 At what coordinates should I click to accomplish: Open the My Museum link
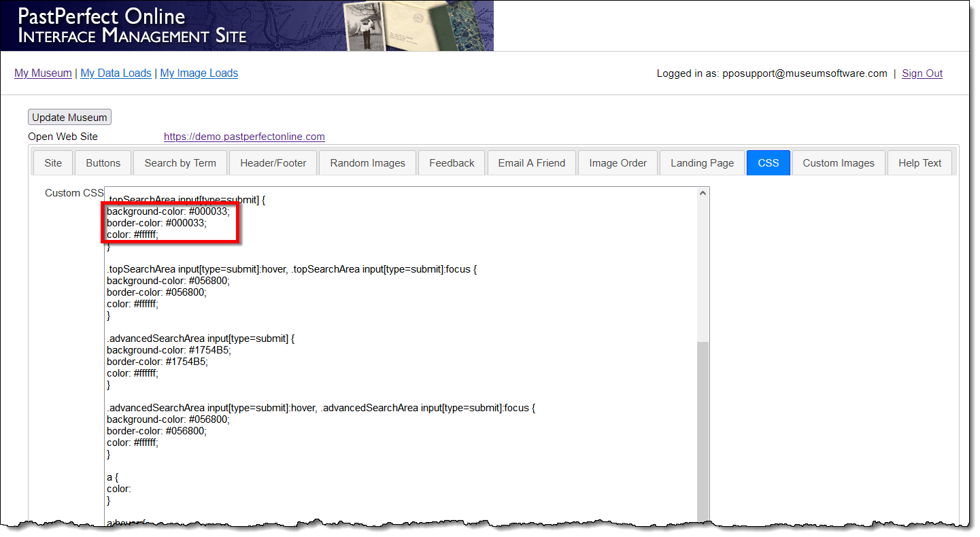(x=43, y=73)
